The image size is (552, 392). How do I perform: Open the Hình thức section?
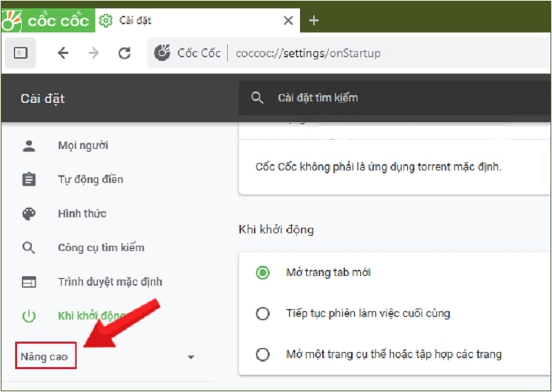click(82, 213)
